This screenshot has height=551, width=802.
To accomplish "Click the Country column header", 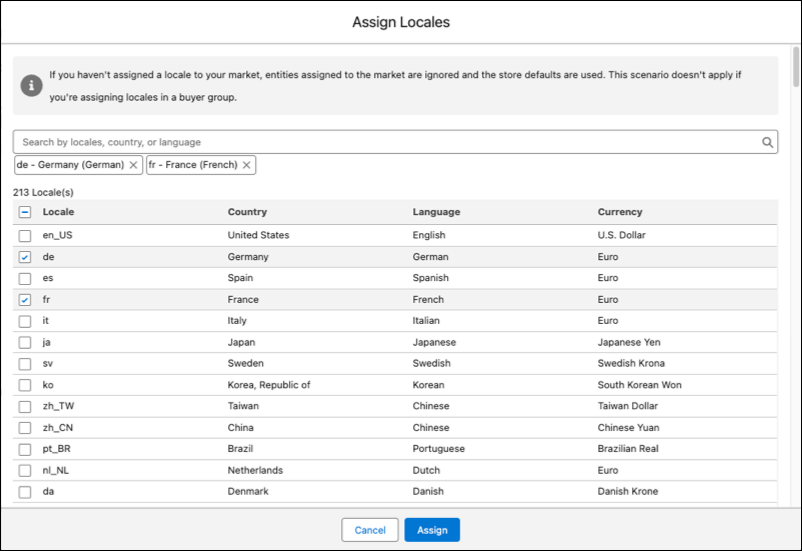I will 247,212.
